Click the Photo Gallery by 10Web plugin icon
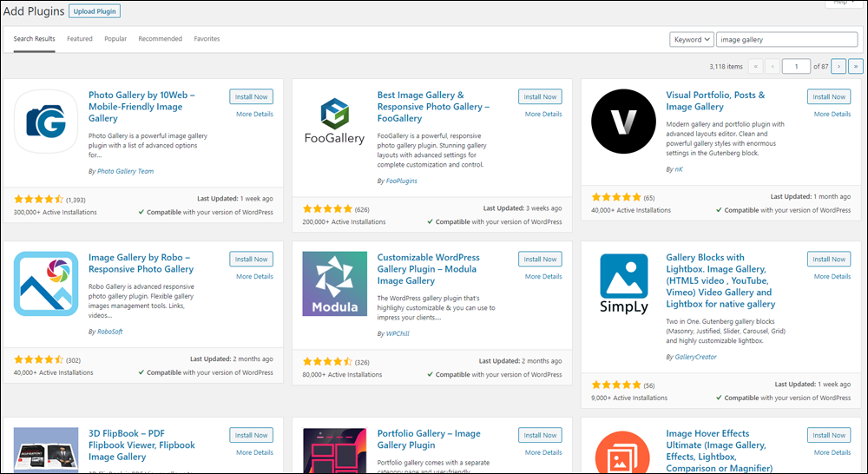The image size is (868, 474). pos(46,122)
